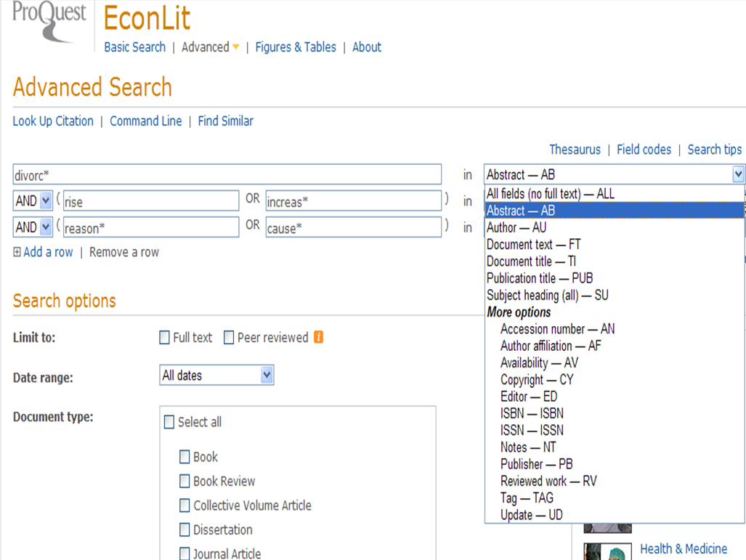Select Document title — TI option
This screenshot has height=560, width=746.
[614, 261]
